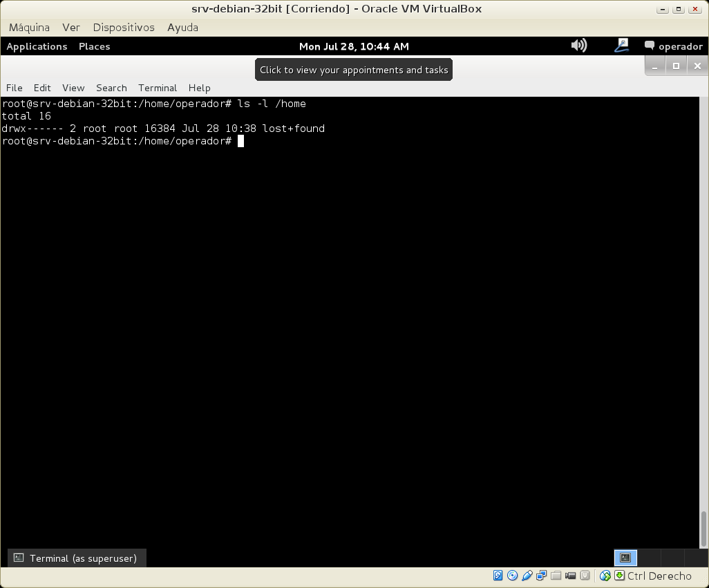This screenshot has width=709, height=588.
Task: Click the hard disk activity indicator icon
Action: pos(498,576)
